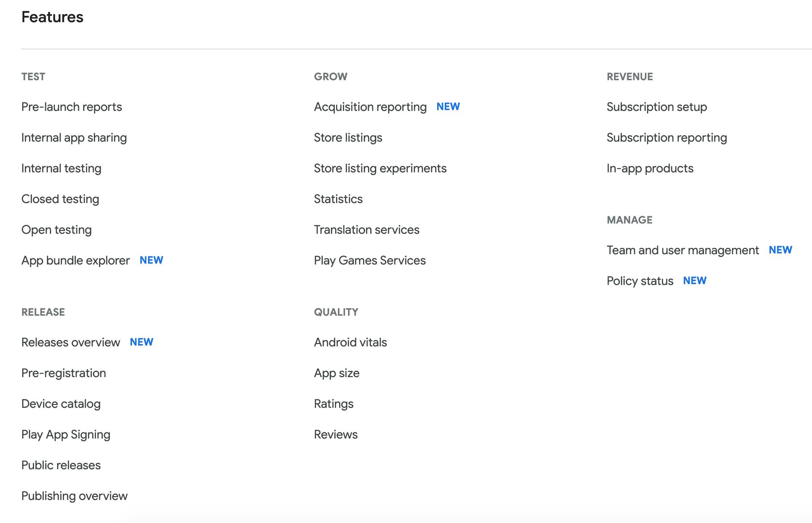Image resolution: width=812 pixels, height=523 pixels.
Task: Open In-app products link
Action: [x=650, y=168]
